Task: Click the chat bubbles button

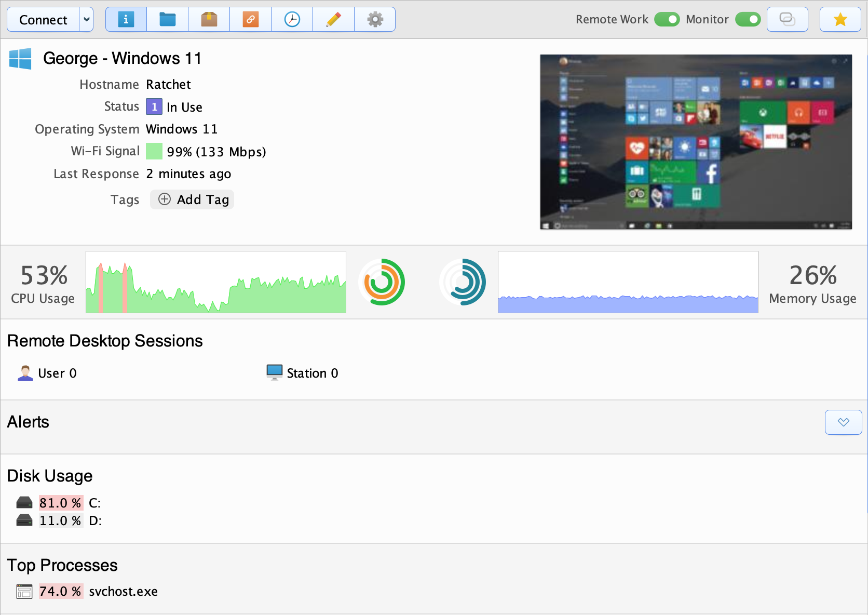Action: [x=788, y=20]
